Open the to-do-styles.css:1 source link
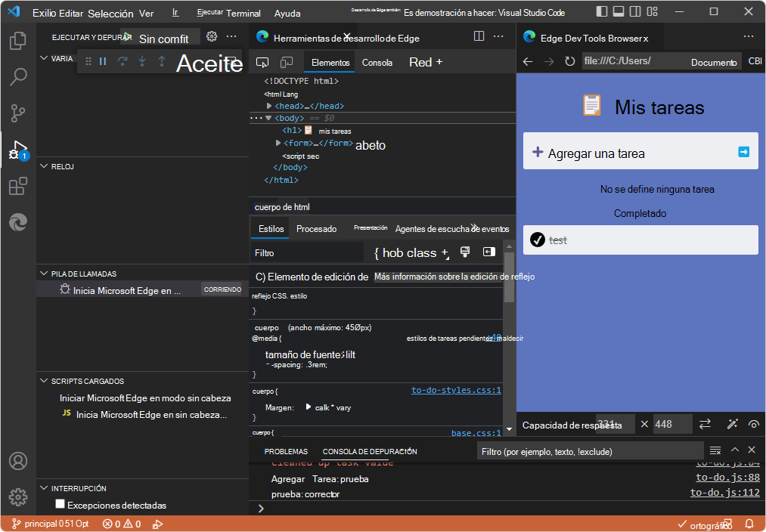 [x=455, y=391]
